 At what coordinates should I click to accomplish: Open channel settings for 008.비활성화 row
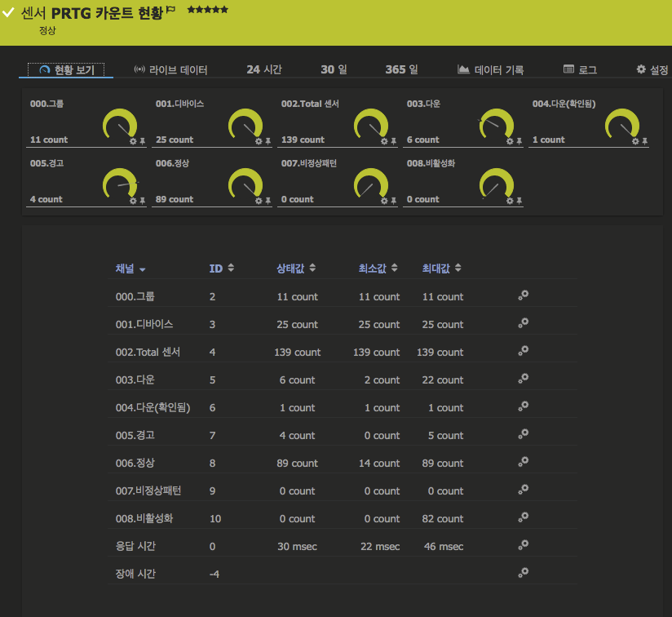(524, 517)
